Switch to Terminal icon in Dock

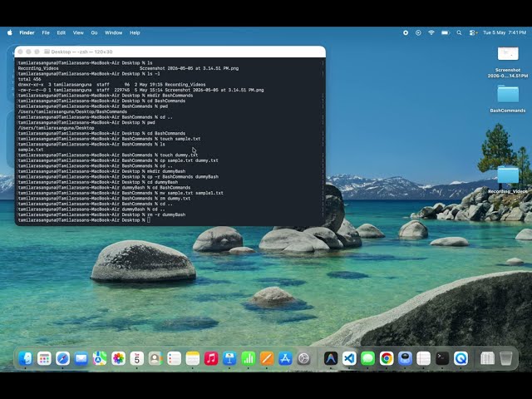tap(442, 358)
